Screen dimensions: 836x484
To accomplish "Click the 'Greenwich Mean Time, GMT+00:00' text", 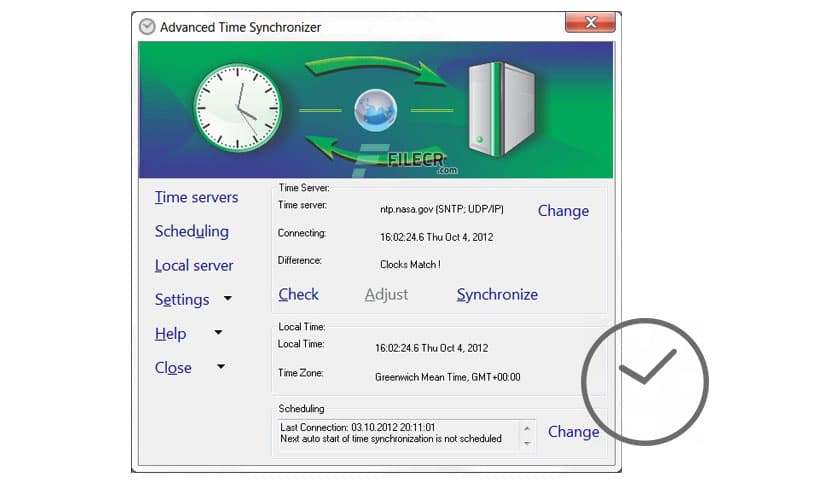I will point(447,377).
